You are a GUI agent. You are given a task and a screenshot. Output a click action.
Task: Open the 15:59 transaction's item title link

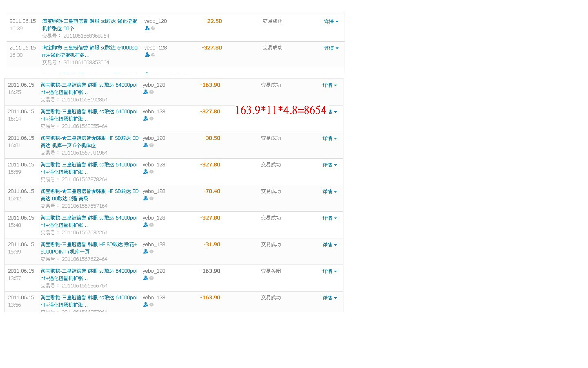point(89,168)
